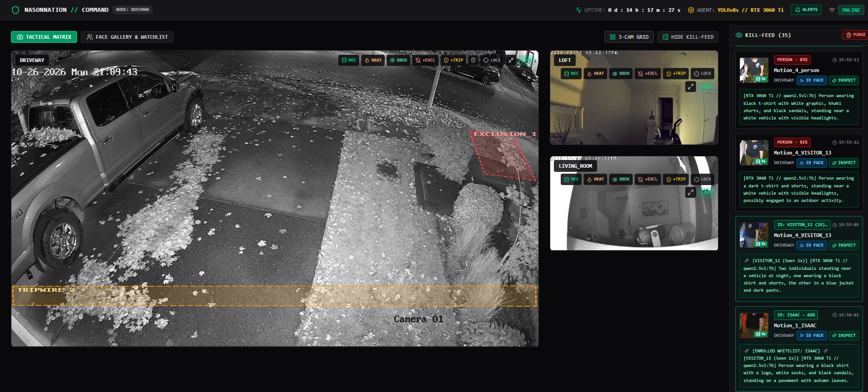Toggle target lock on Driveway camera

(x=492, y=60)
